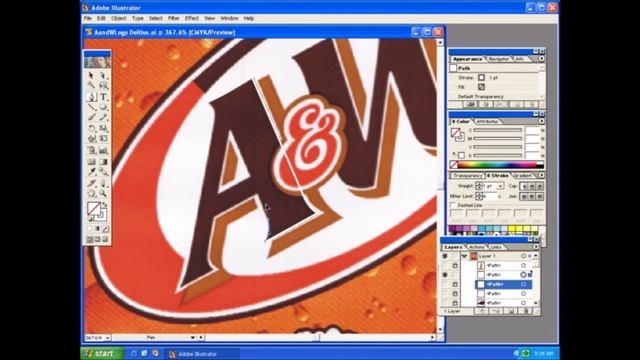Select the Slice tool
This screenshot has height=360, width=640.
pos(91,183)
